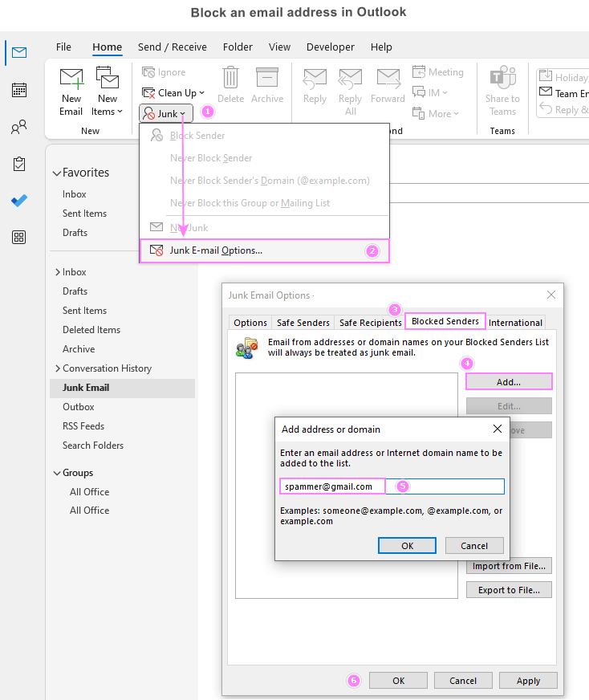This screenshot has width=589, height=700.
Task: Click the Delete trash icon
Action: click(x=230, y=86)
